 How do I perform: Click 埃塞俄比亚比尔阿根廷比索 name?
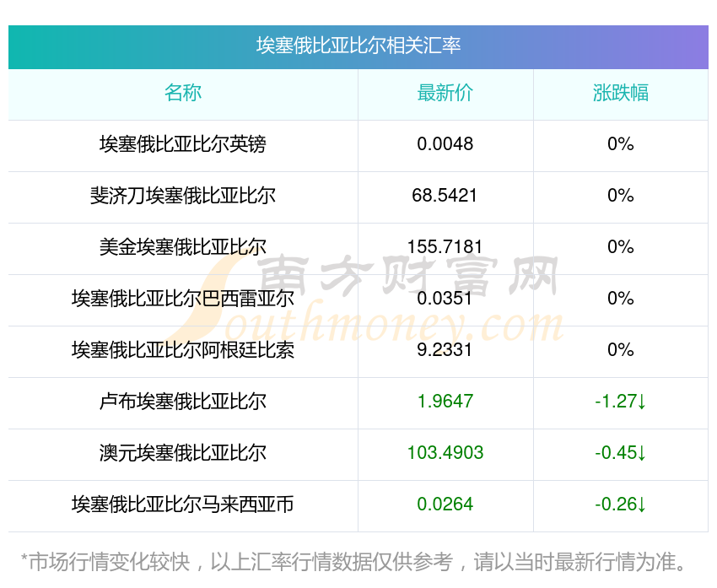183,350
